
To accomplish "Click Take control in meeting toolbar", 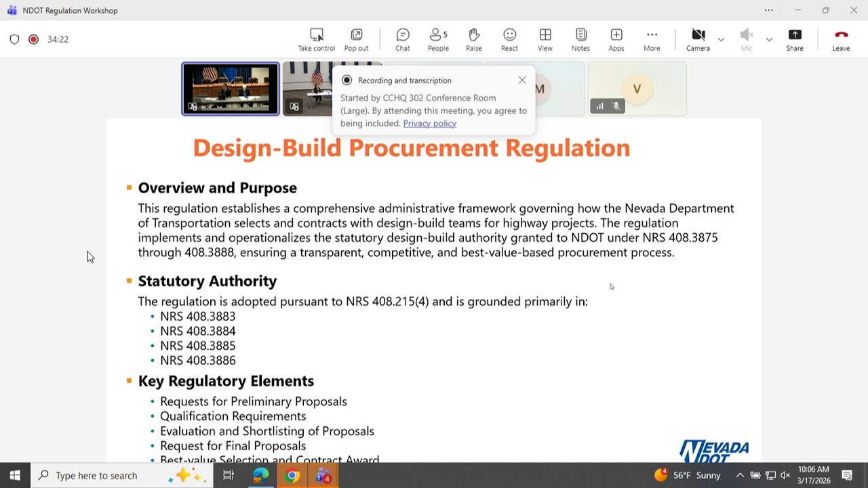I will pos(317,40).
